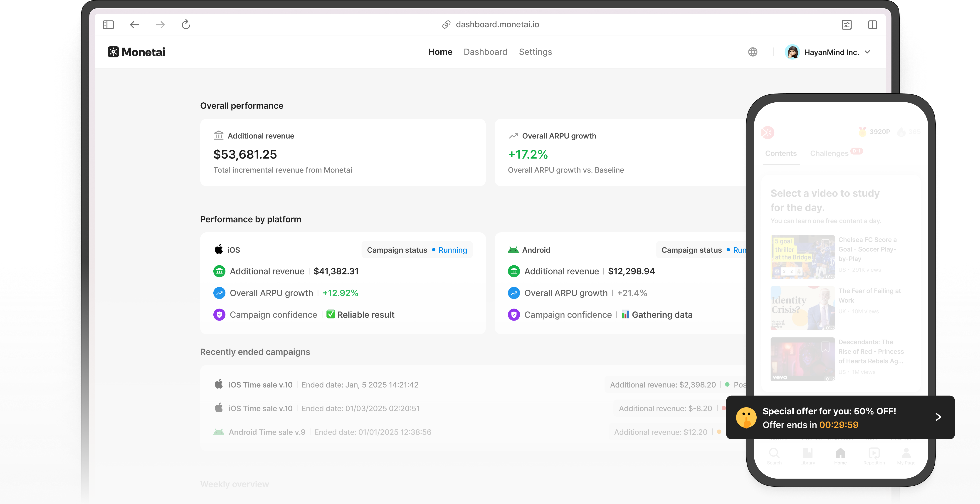The width and height of the screenshot is (980, 504).
Task: Open the split view panel icon
Action: pyautogui.click(x=873, y=24)
